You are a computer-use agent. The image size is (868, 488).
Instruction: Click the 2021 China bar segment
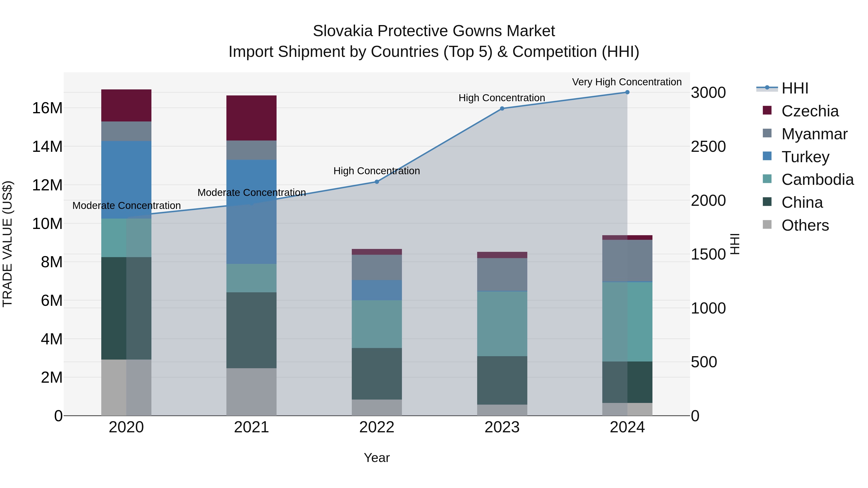[251, 330]
